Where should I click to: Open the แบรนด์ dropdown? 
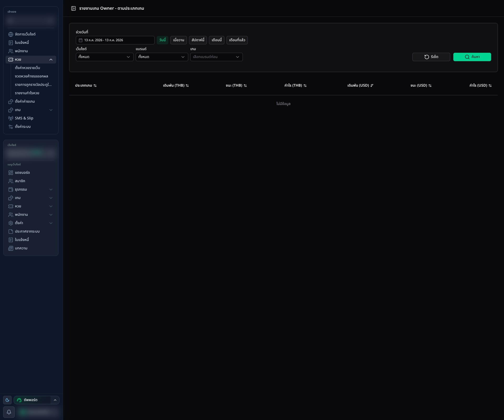click(162, 57)
